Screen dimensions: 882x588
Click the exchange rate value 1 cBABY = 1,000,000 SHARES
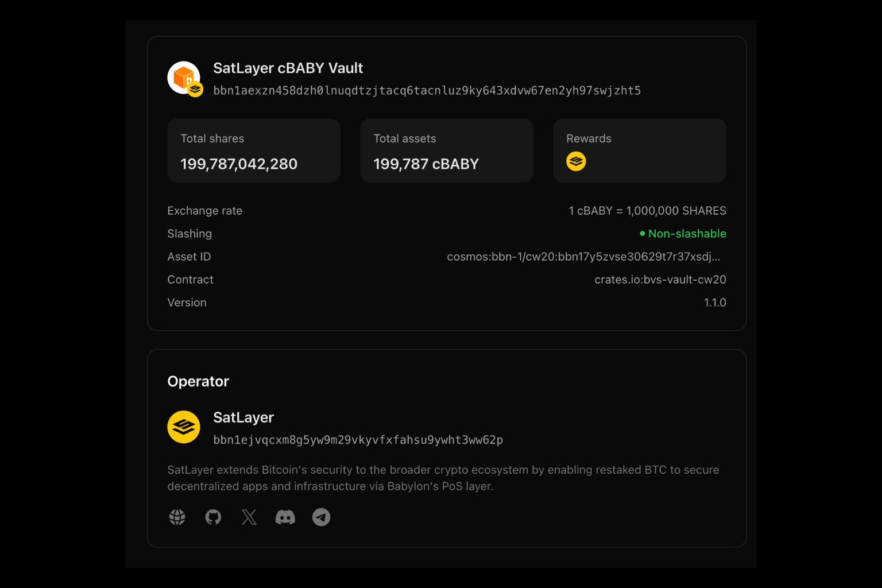point(647,211)
